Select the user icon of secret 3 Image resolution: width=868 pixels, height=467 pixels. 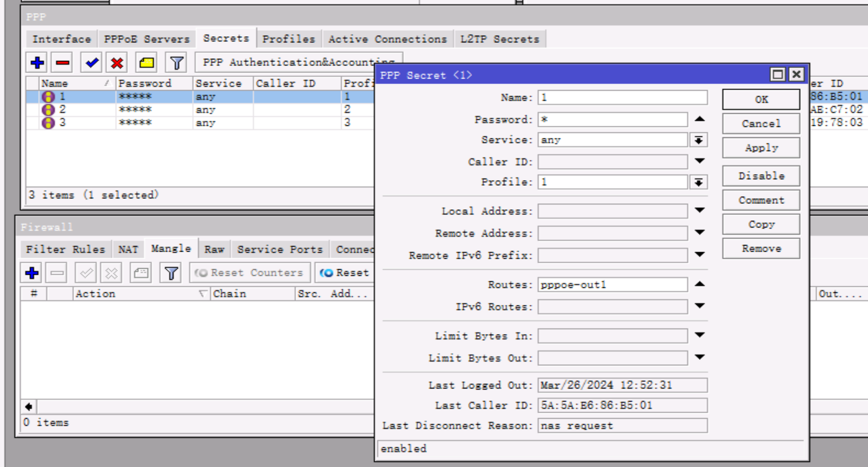point(48,123)
